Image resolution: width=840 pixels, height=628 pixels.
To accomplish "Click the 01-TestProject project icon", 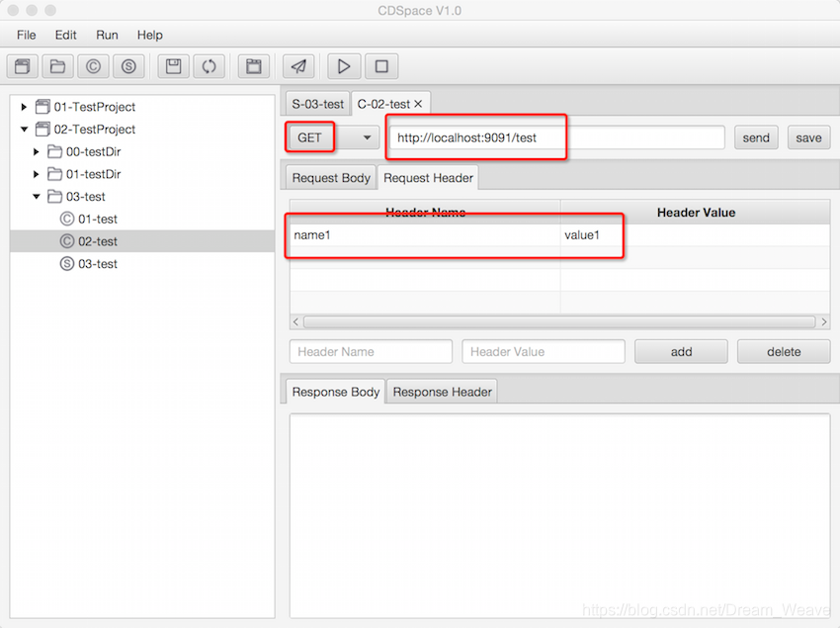I will (42, 107).
